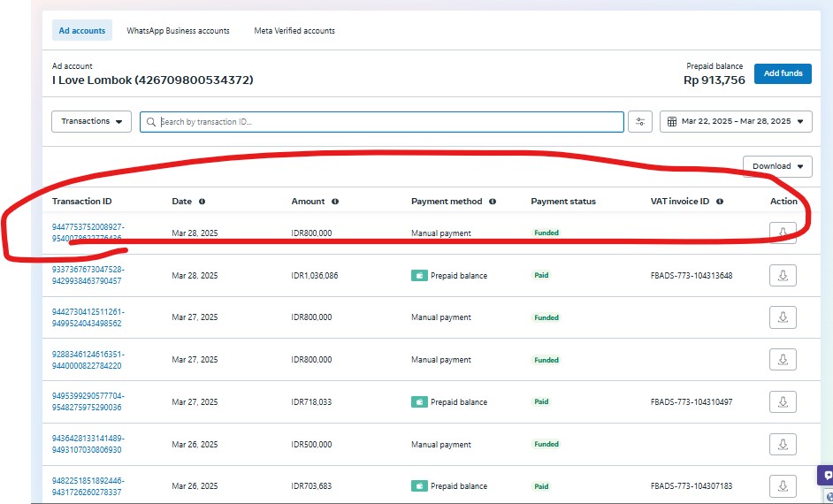Download invoice for the IDR1,036,086 transaction

(x=783, y=275)
